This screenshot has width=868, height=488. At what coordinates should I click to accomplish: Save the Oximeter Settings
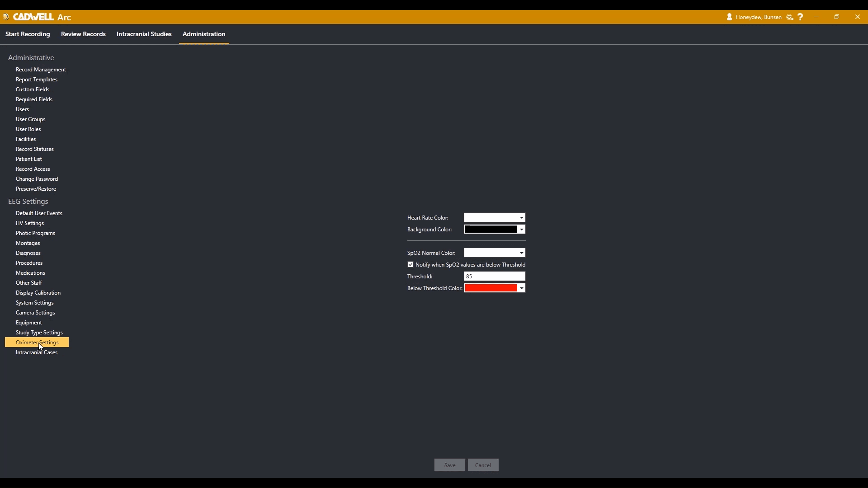450,465
